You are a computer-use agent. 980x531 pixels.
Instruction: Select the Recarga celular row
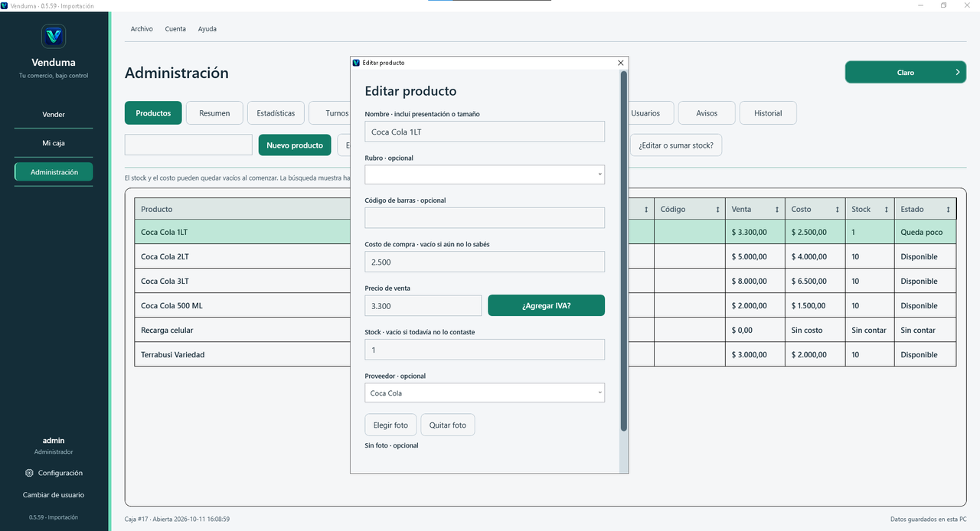(545, 330)
